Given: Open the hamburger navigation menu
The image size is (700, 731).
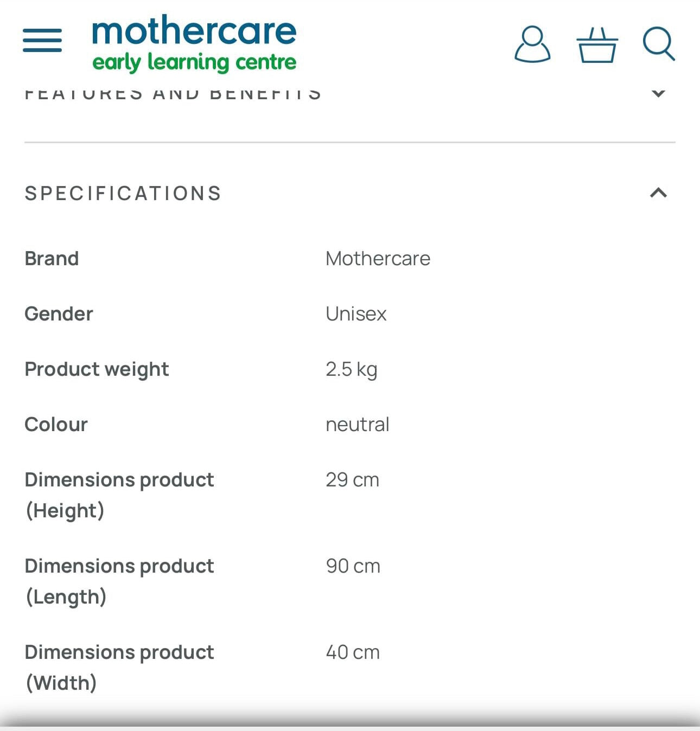Looking at the screenshot, I should [42, 41].
